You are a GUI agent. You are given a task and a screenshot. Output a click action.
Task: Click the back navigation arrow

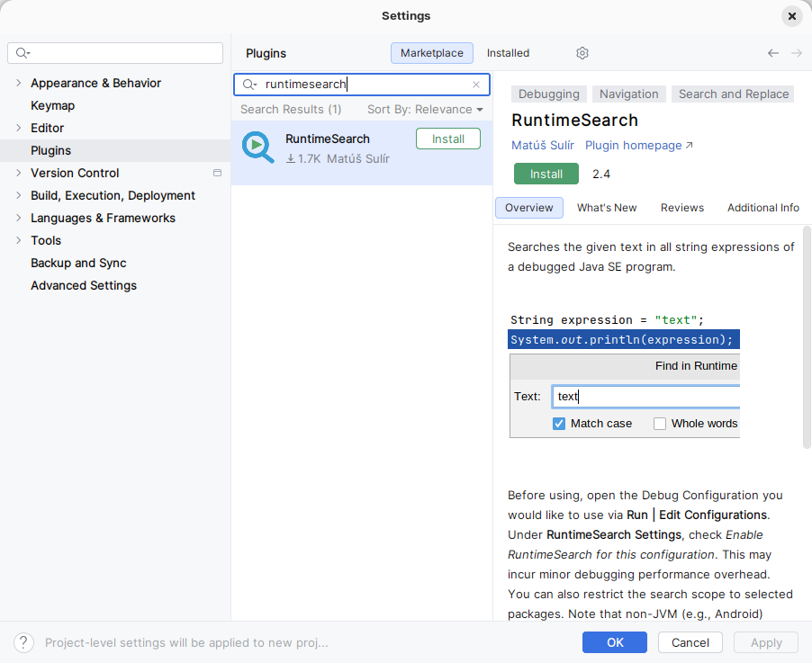(772, 53)
